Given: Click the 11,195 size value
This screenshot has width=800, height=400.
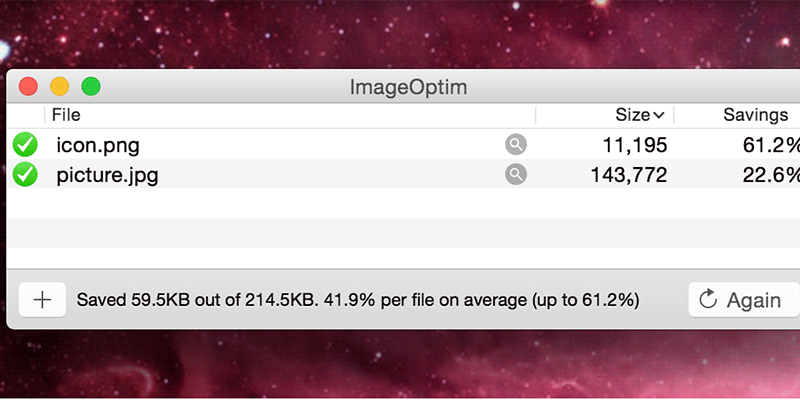Looking at the screenshot, I should [635, 145].
